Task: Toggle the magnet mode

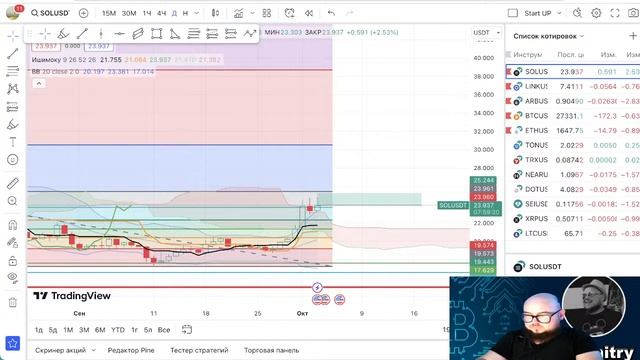Action: (13, 225)
